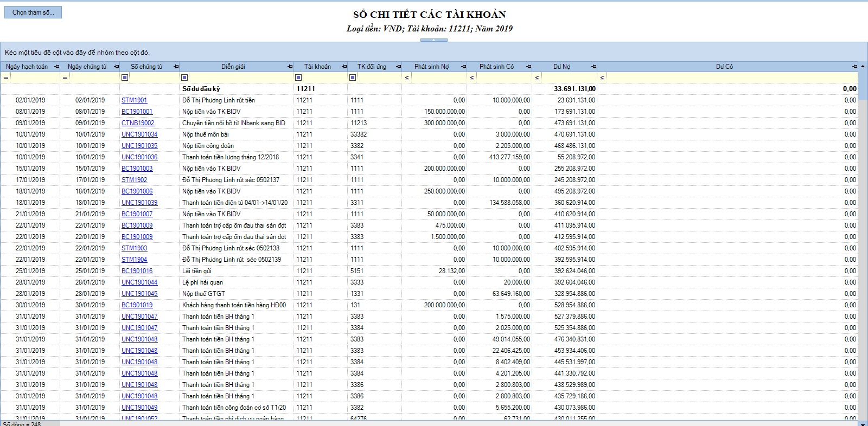Open voucher link STM1901
The height and width of the screenshot is (426, 868).
pyautogui.click(x=134, y=100)
